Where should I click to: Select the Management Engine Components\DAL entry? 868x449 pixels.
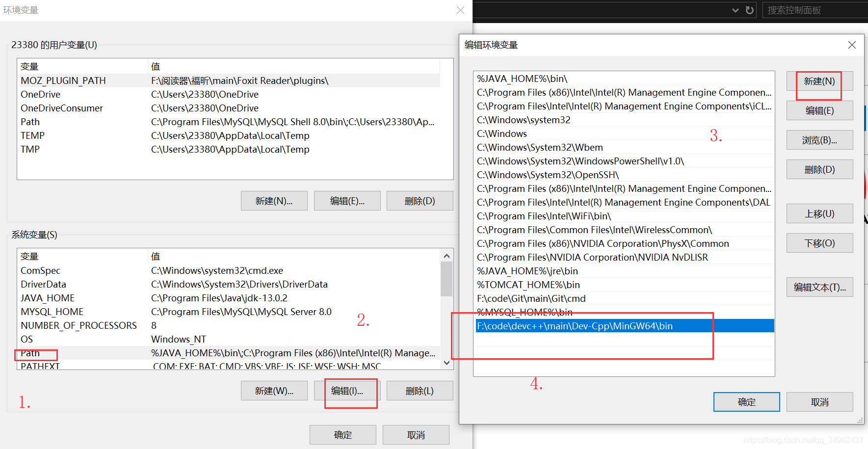[x=624, y=202]
